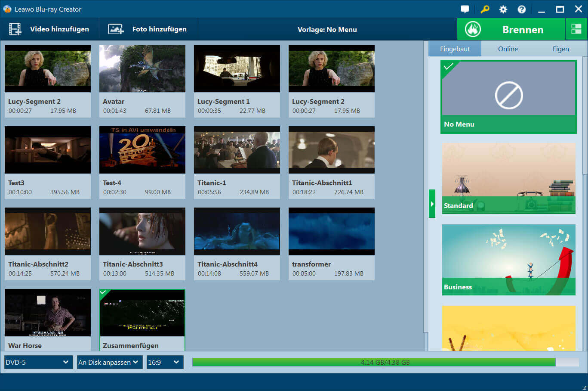This screenshot has height=391, width=588.
Task: Click the 00:18:22 duration of Titanic-Abschnitt1
Action: tap(304, 192)
